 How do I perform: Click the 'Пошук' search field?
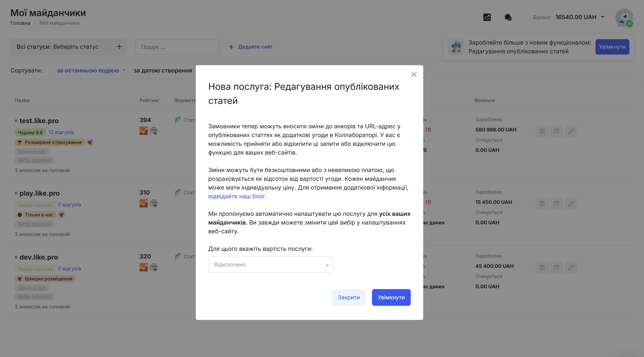coord(177,47)
